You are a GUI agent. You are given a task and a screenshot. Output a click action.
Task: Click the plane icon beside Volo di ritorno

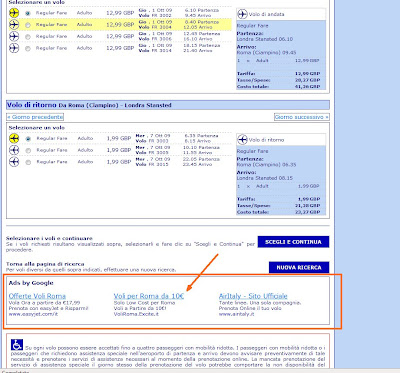[242, 140]
